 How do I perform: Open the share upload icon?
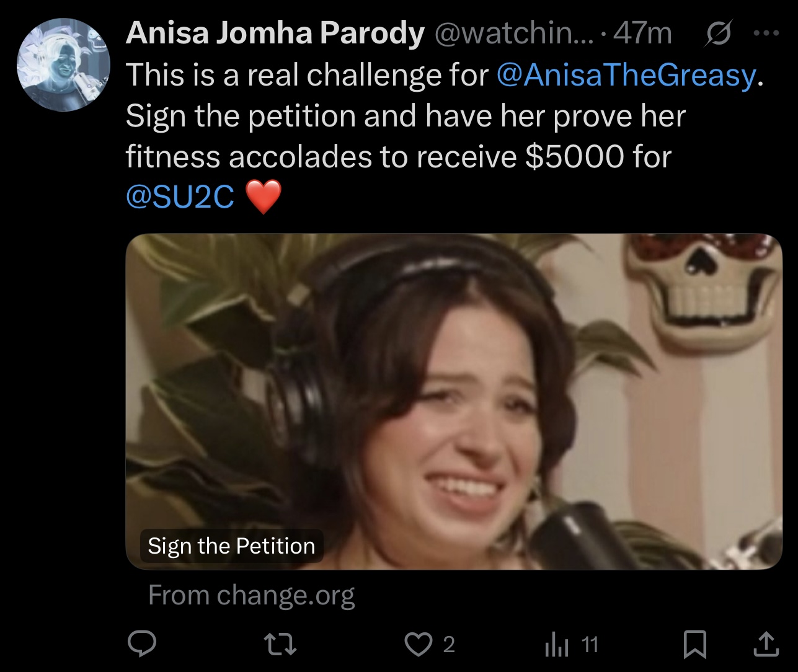tap(766, 643)
